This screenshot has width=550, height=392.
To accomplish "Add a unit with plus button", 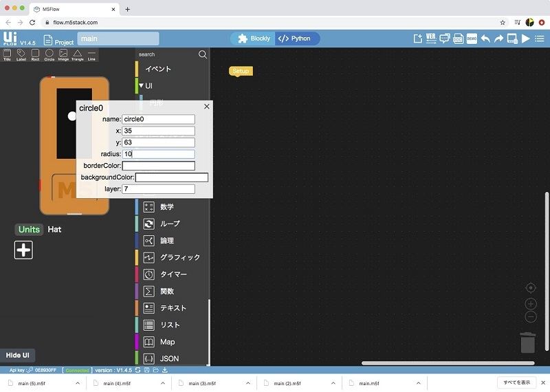I will 23,250.
